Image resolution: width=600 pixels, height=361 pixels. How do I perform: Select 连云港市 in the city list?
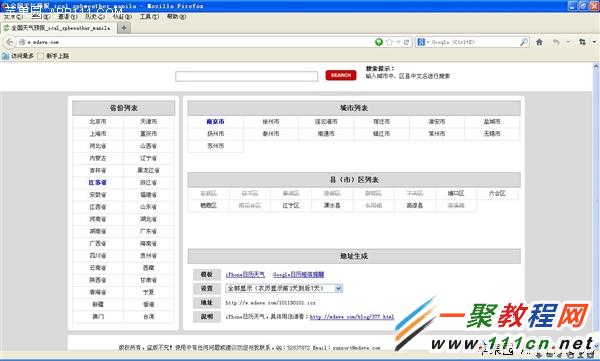coord(326,121)
